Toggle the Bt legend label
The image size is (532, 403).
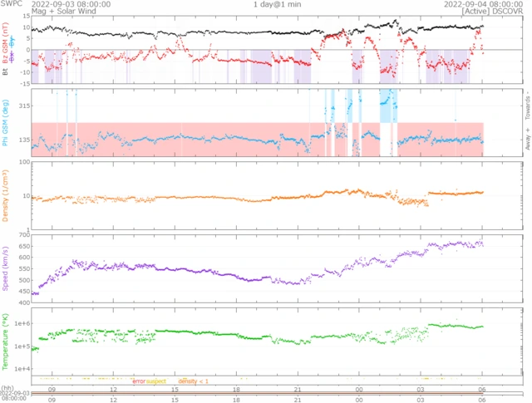pyautogui.click(x=5, y=73)
